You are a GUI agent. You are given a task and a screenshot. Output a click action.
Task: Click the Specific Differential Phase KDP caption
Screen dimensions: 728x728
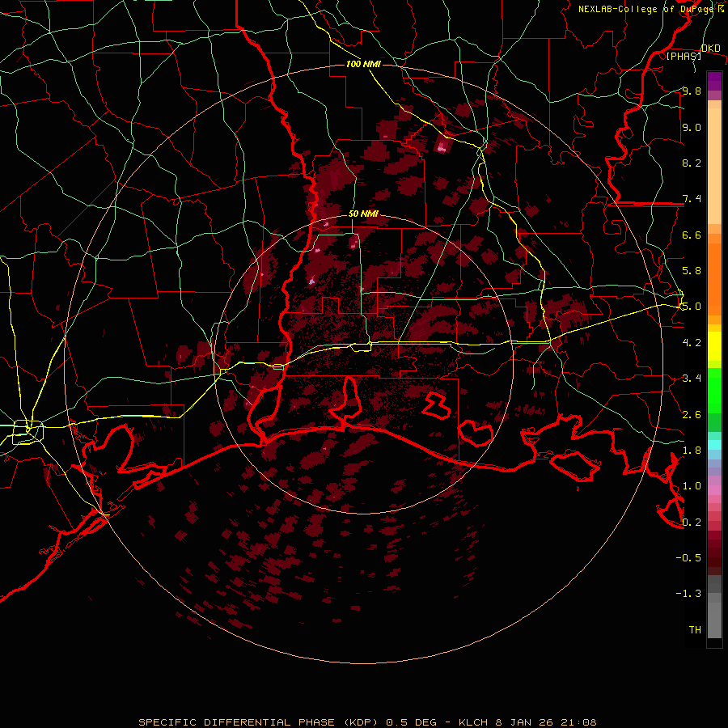click(x=367, y=722)
